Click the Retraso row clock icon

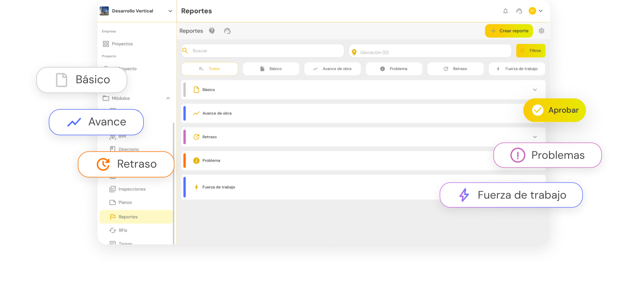pos(196,137)
